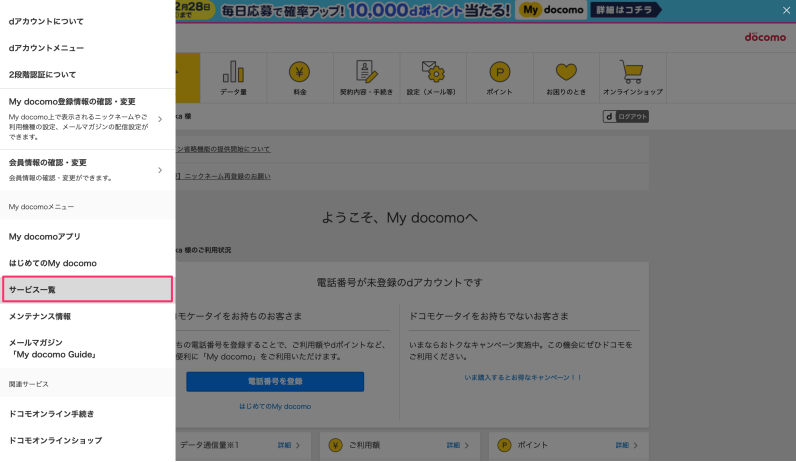This screenshot has width=796, height=462.
Task: Open ニックネーム再登録のお願い notice link
Action: coord(223,176)
